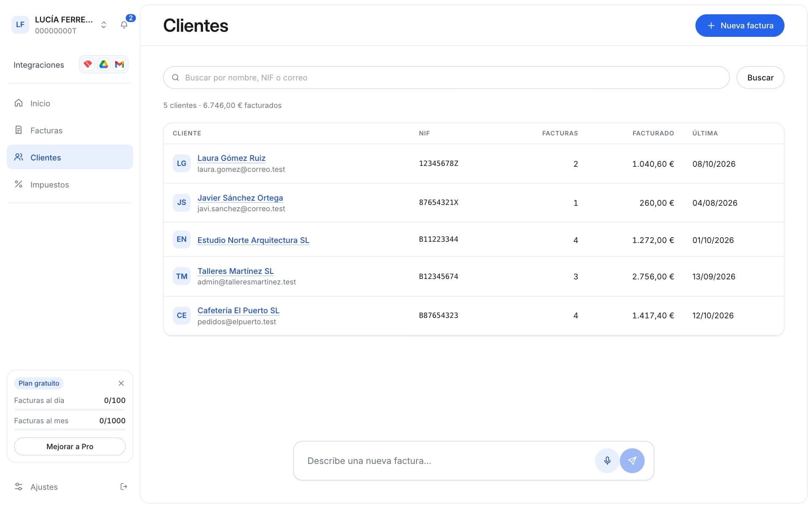This screenshot has height=508, width=812.
Task: Select Clientes in the sidebar
Action: (x=70, y=157)
